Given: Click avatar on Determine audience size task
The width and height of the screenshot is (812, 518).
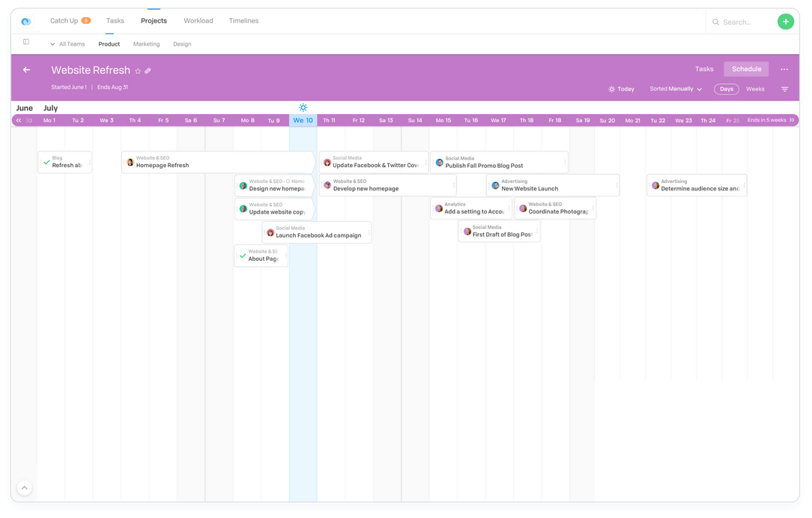Looking at the screenshot, I should [655, 185].
